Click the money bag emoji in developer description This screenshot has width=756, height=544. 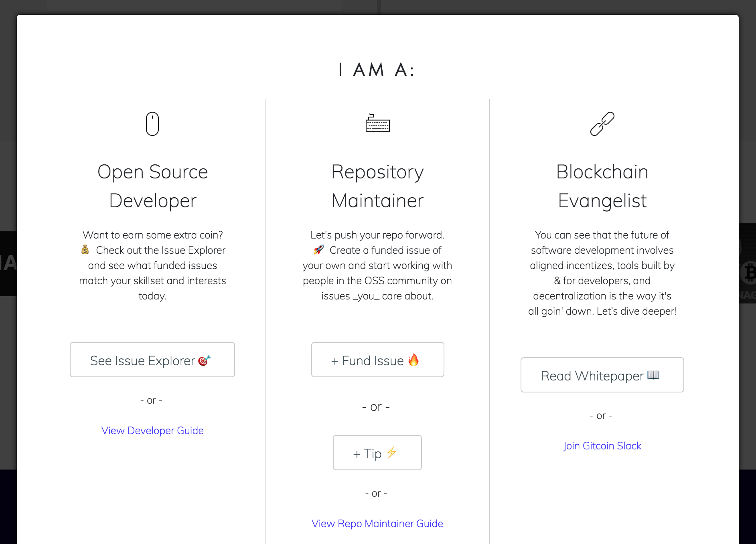click(x=85, y=250)
